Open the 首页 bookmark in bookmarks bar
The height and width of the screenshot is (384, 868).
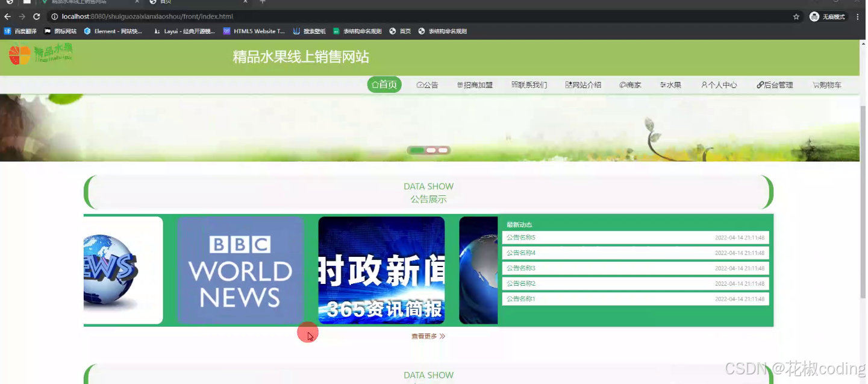[400, 31]
